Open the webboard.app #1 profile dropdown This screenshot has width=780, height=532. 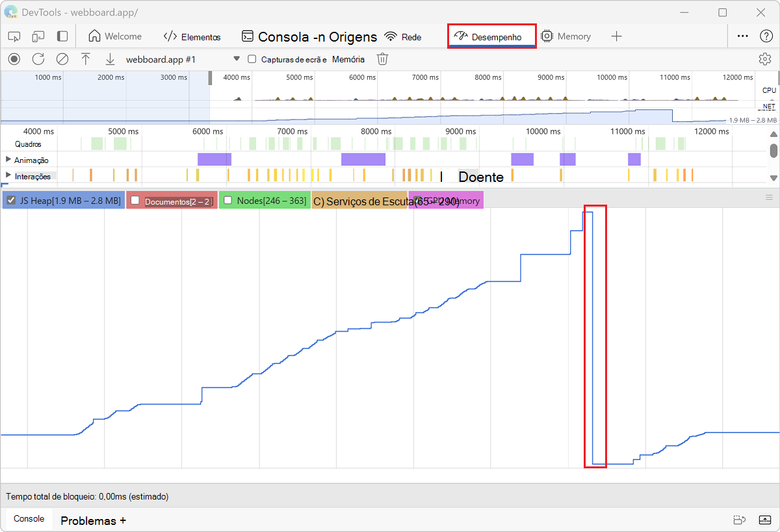pos(237,59)
